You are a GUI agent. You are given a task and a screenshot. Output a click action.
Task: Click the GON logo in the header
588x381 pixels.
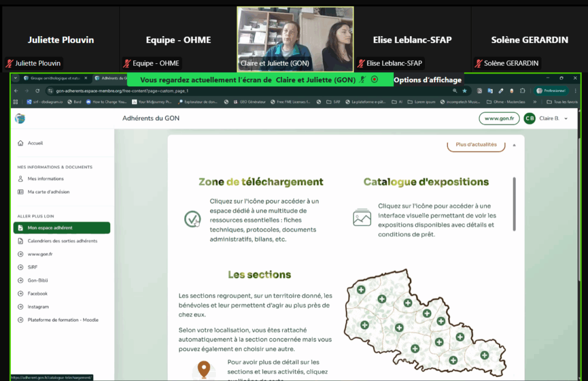(x=20, y=118)
